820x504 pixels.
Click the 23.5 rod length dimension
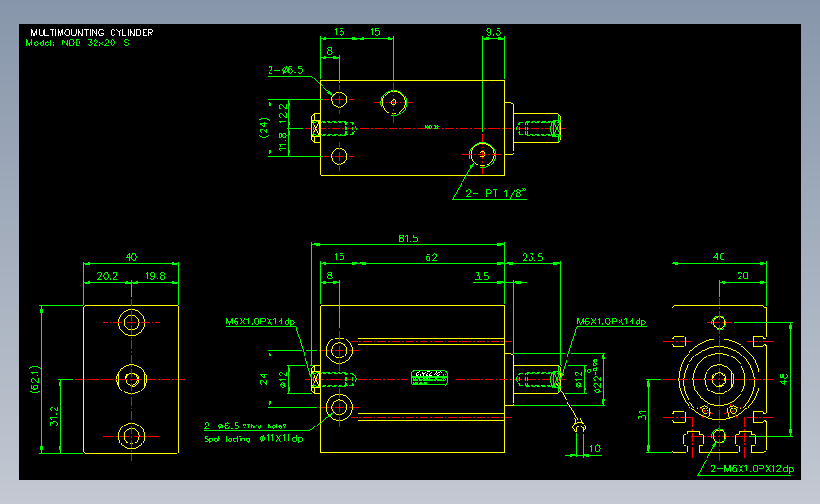click(x=532, y=257)
